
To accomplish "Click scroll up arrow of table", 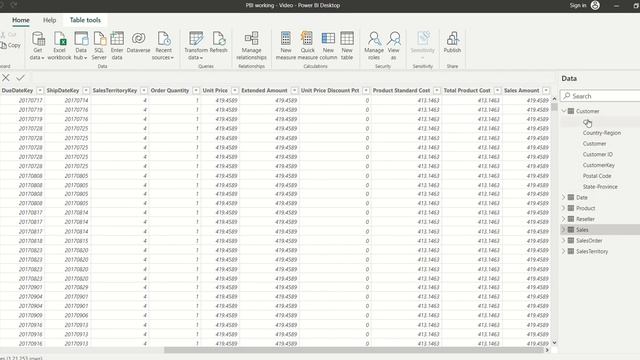I will click(554, 99).
